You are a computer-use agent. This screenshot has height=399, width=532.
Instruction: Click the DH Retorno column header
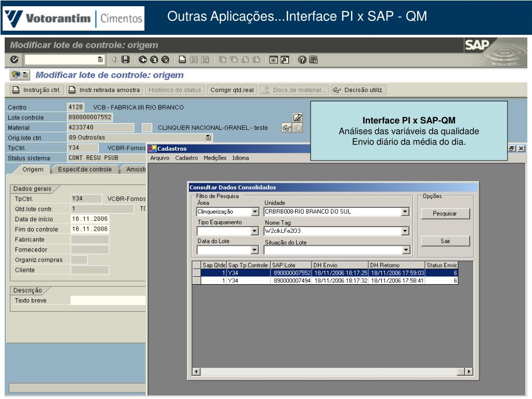tap(396, 265)
